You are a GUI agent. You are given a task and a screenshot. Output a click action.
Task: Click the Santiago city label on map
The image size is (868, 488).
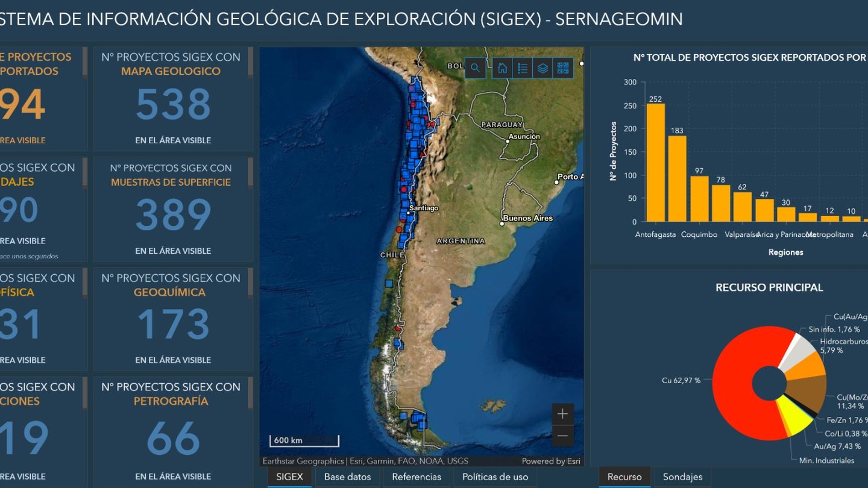point(424,208)
